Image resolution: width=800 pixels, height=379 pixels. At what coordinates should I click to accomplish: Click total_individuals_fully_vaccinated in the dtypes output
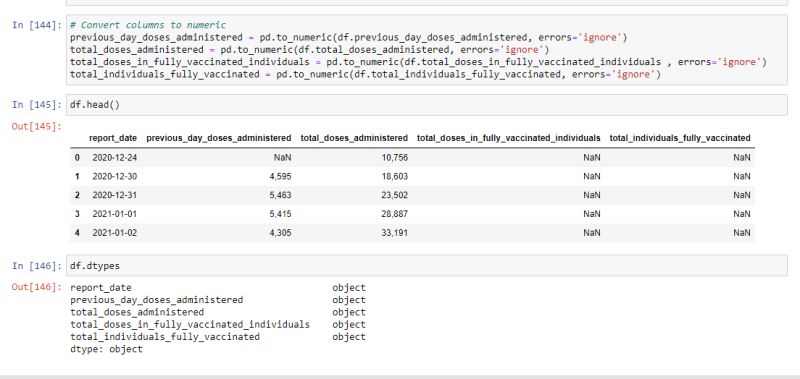[x=165, y=337]
